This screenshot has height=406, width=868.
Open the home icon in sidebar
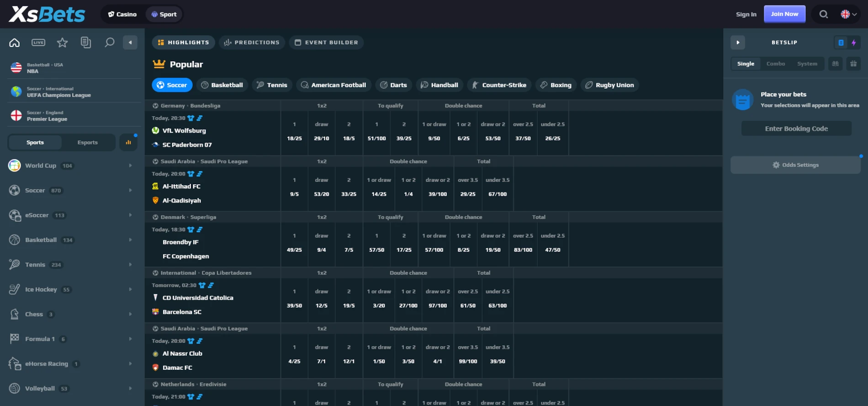click(15, 43)
